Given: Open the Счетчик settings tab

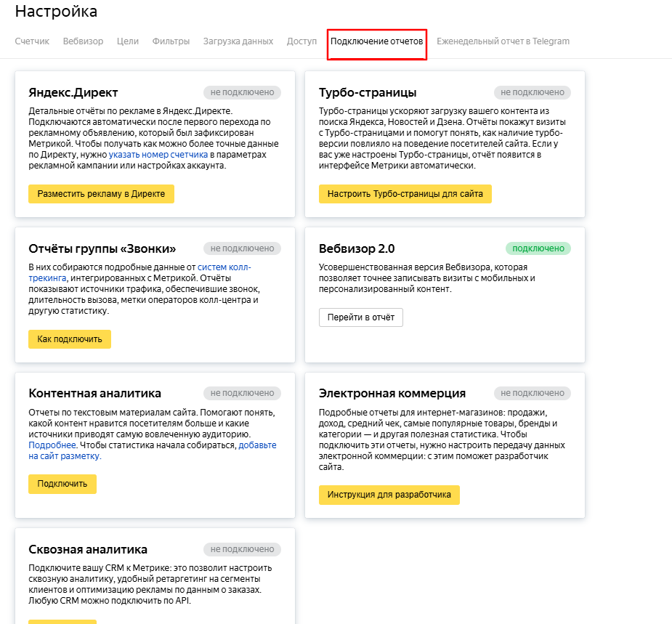Looking at the screenshot, I should [x=32, y=41].
